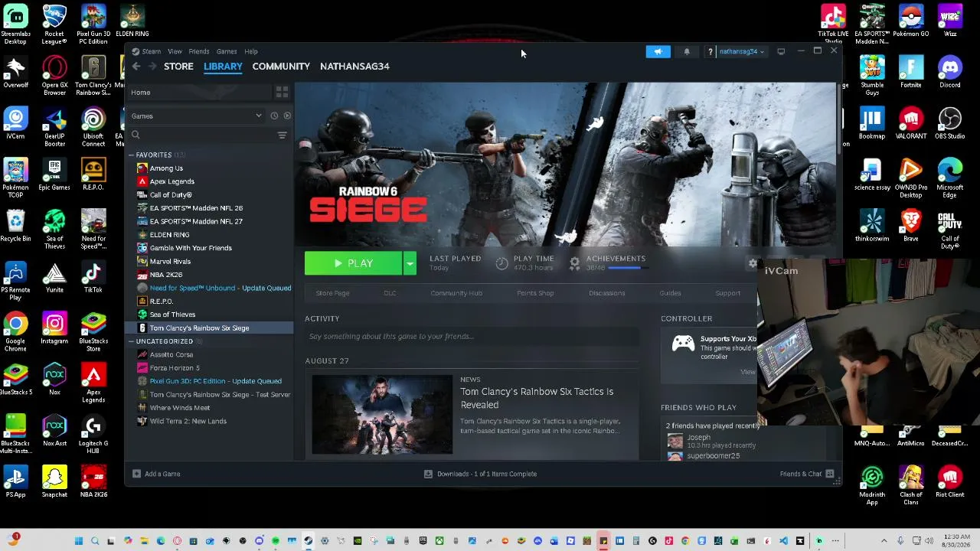Open Guides link
The image size is (980, 551).
670,293
